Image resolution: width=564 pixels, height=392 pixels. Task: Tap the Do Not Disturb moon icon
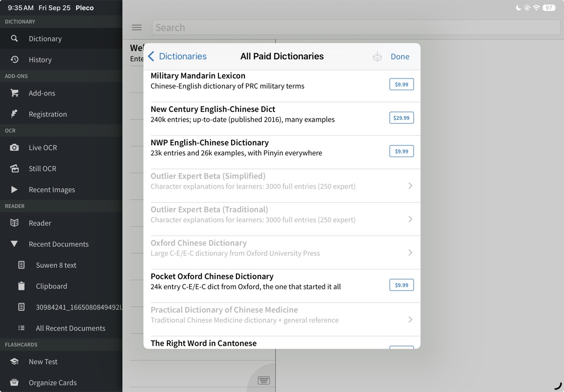tap(518, 8)
